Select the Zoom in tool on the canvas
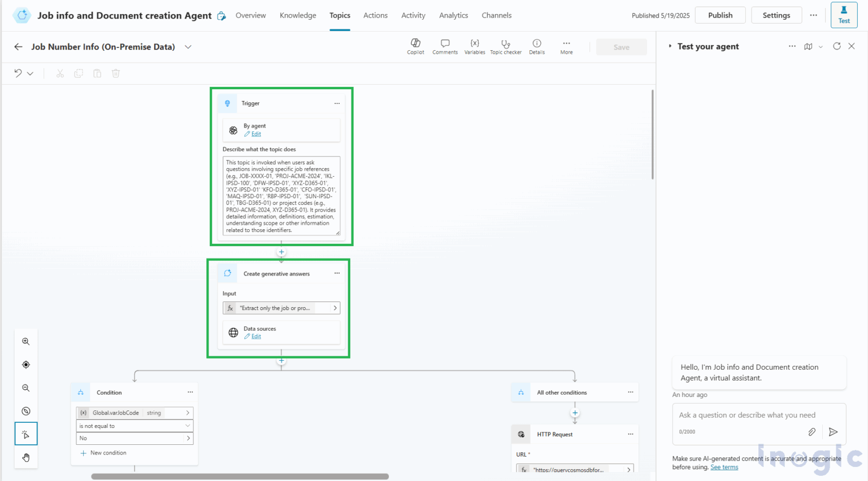The image size is (868, 481). point(25,341)
